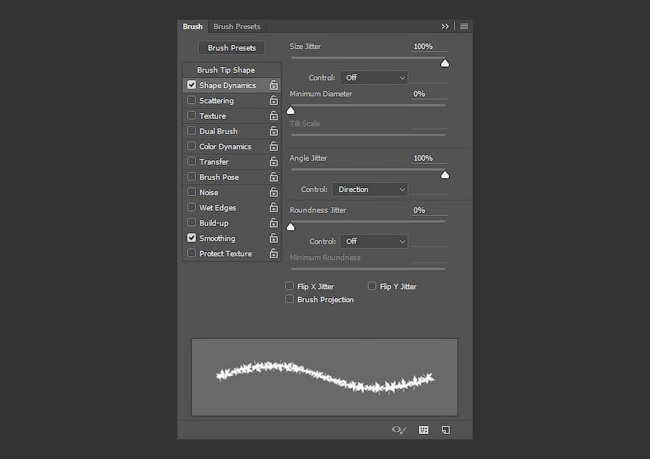Toggle lock icon beside Color Dynamics
This screenshot has width=650, height=459.
tap(274, 146)
